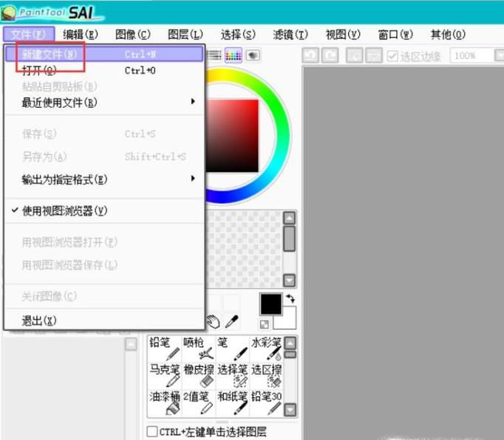Click 用视图浏览器打开(F) menu entry

[104, 242]
